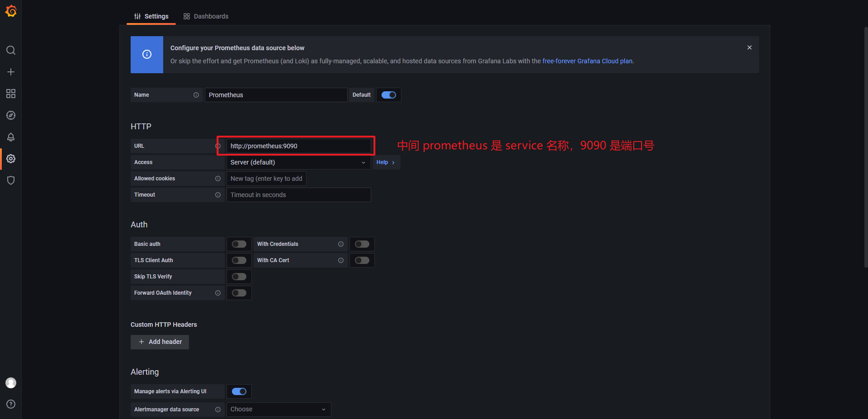Enable the Skip TLS Verify switch
The image size is (868, 419).
[239, 277]
